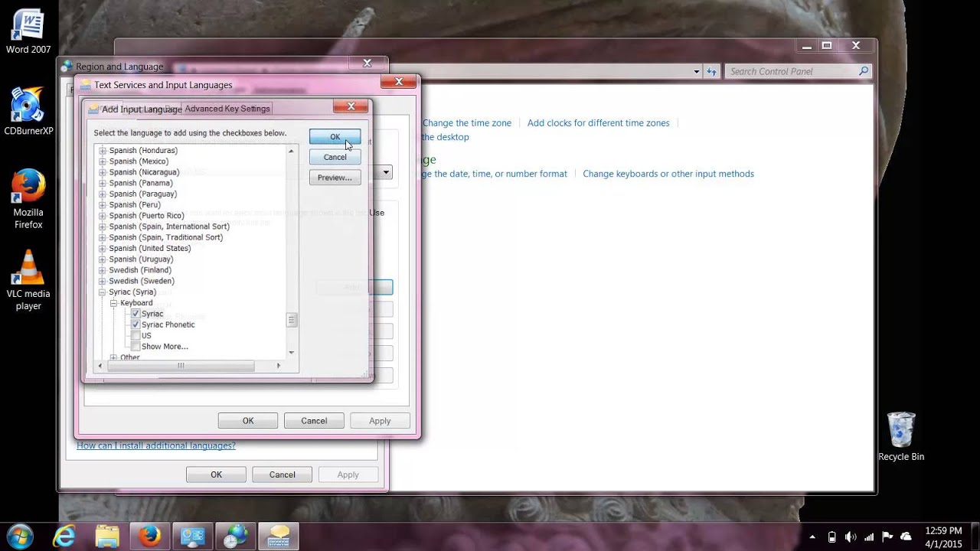Open Control Panel address bar dropdown
This screenshot has width=980, height=551.
(697, 71)
